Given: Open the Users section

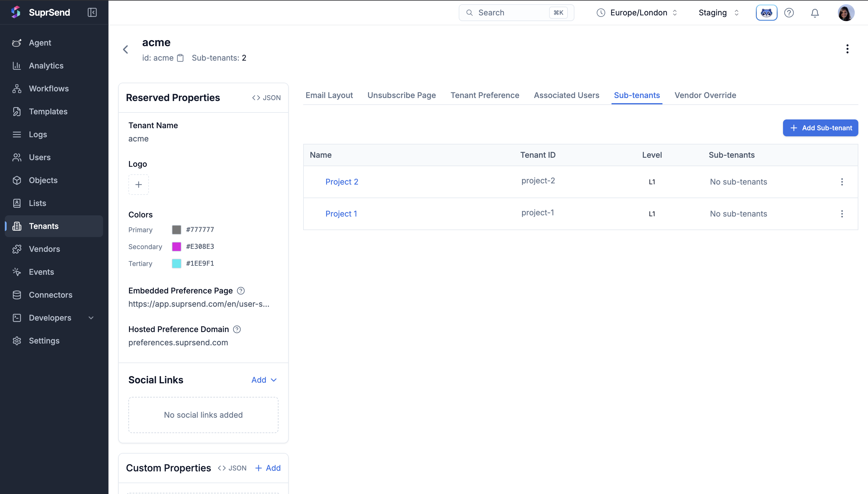Looking at the screenshot, I should [54, 157].
